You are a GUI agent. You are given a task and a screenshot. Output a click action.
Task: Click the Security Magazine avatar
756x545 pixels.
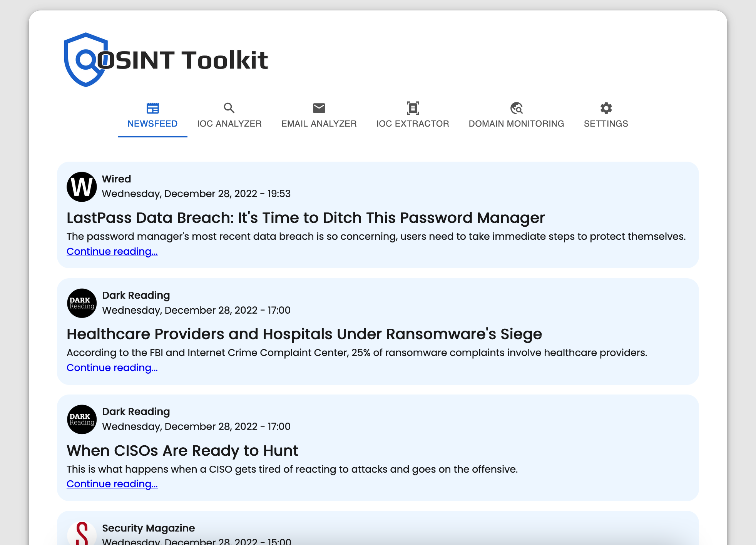(82, 533)
